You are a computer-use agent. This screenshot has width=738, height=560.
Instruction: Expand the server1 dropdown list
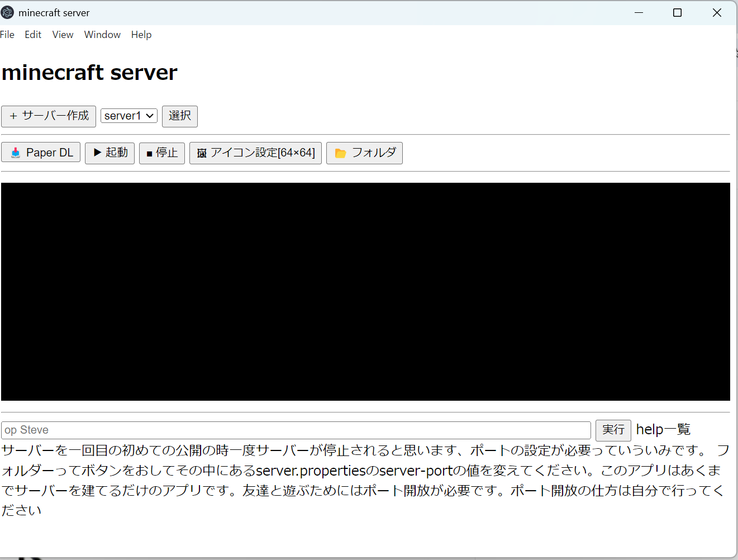pyautogui.click(x=129, y=116)
